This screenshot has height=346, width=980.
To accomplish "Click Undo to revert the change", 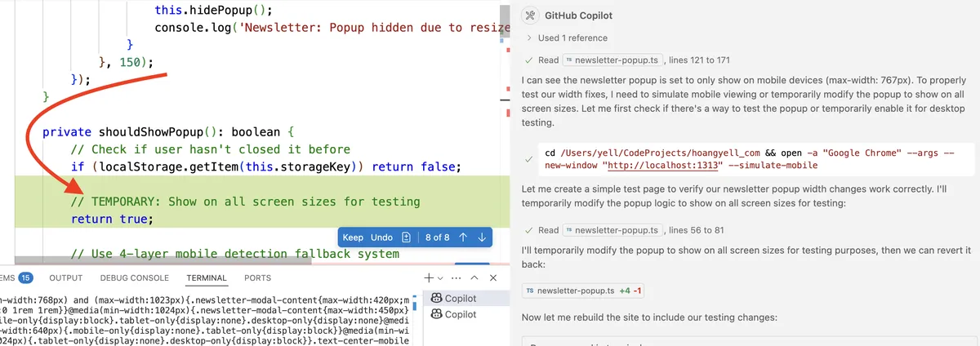I will point(381,237).
